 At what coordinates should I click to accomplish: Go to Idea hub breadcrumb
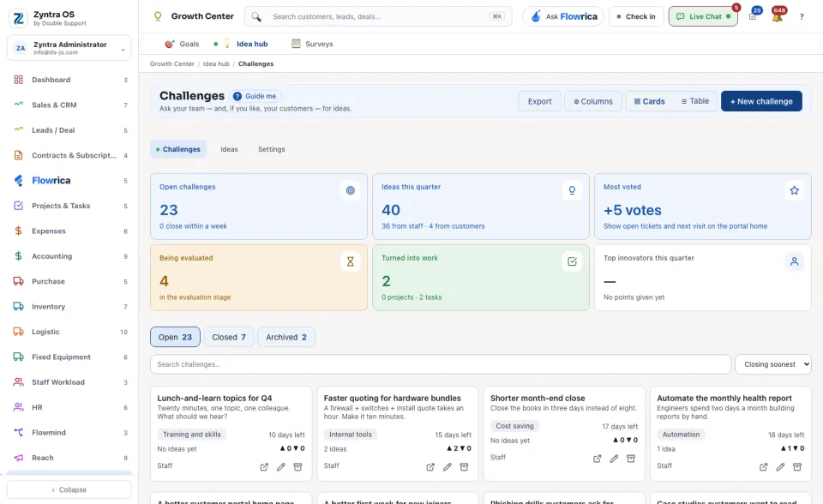[216, 64]
